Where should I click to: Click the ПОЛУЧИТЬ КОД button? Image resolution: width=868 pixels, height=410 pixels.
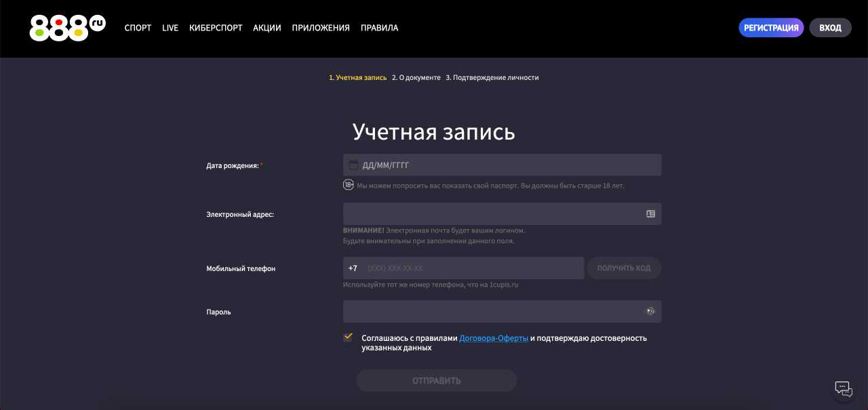624,268
